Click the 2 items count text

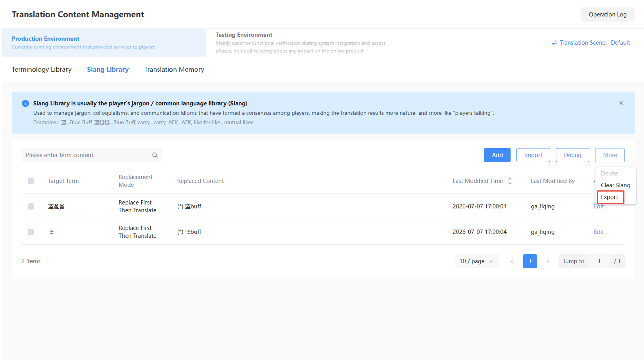tap(31, 261)
